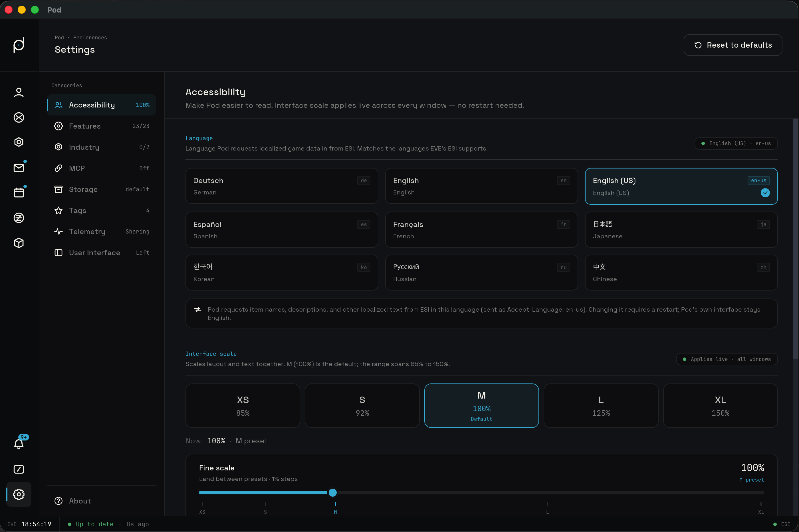Click the Pod breadcrumb

point(59,38)
